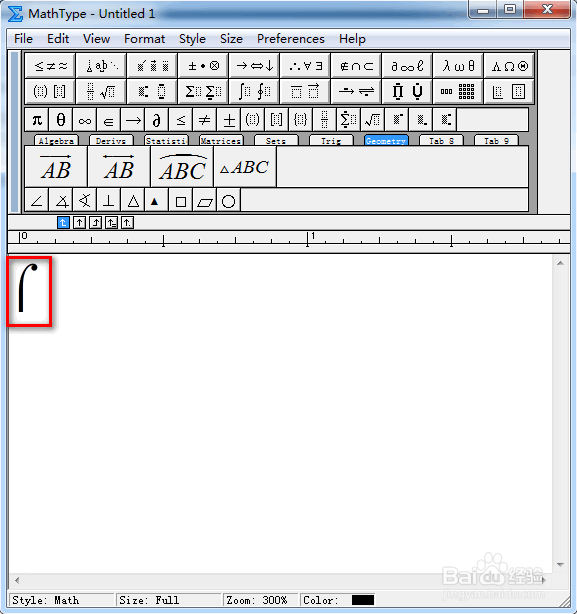577x614 pixels.
Task: Open the spaces and ellipses palette
Action: tap(101, 66)
